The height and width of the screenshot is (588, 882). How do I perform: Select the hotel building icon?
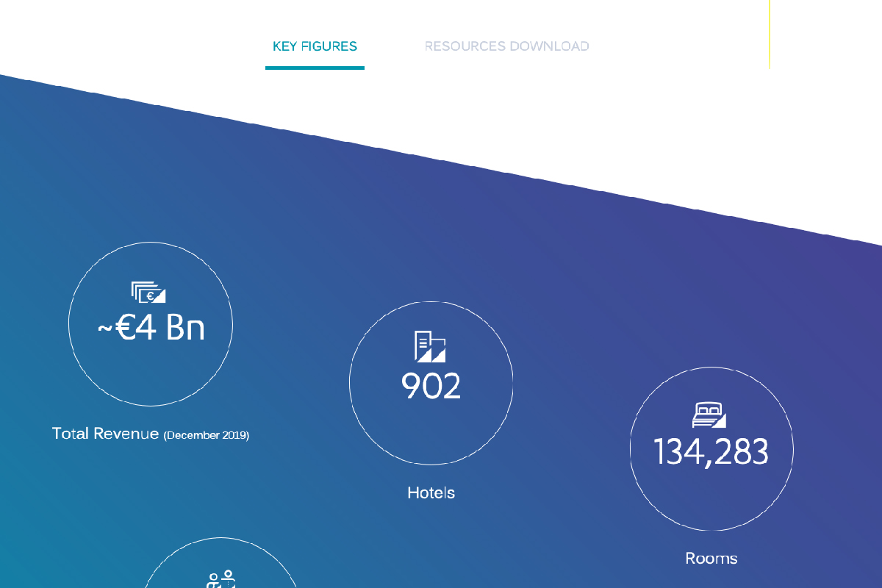pos(430,347)
